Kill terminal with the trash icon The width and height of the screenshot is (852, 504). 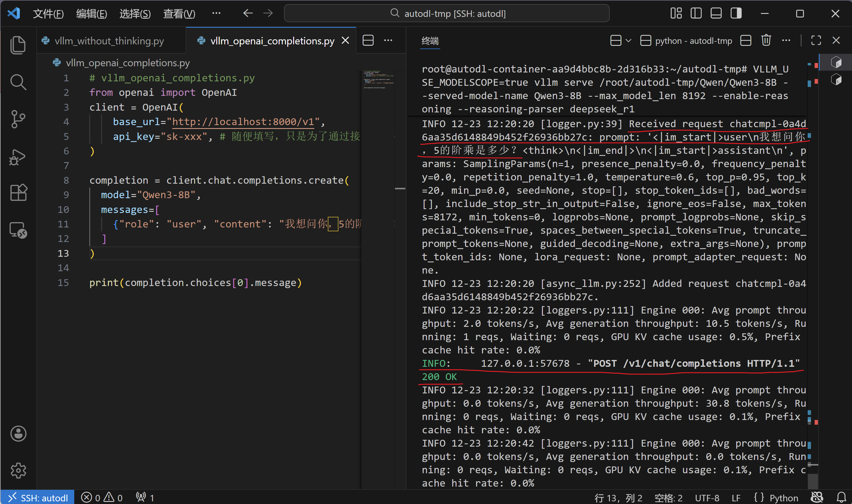766,41
